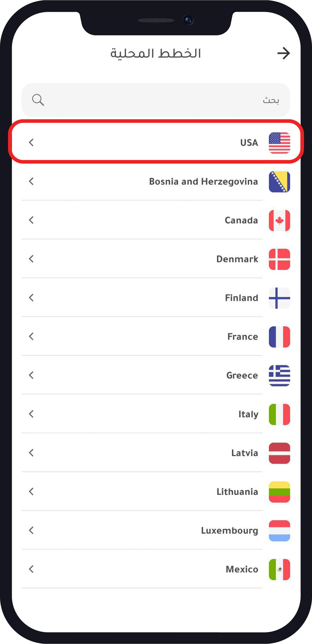Tap the Bosnia and Herzegovina flag
Screen dimensions: 312x644
click(x=279, y=182)
